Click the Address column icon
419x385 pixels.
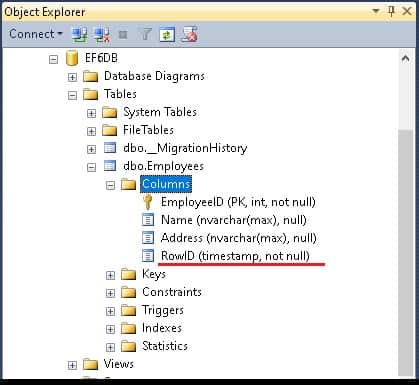pyautogui.click(x=148, y=238)
